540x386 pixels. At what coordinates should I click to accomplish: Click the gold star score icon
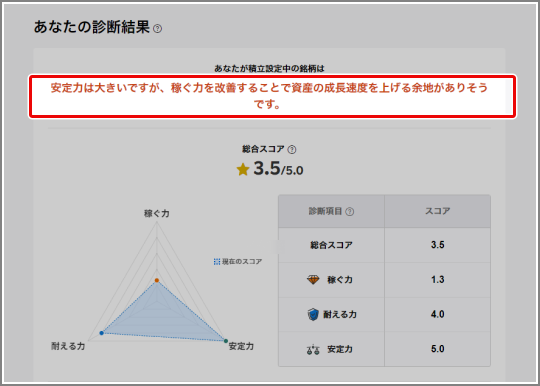(243, 169)
